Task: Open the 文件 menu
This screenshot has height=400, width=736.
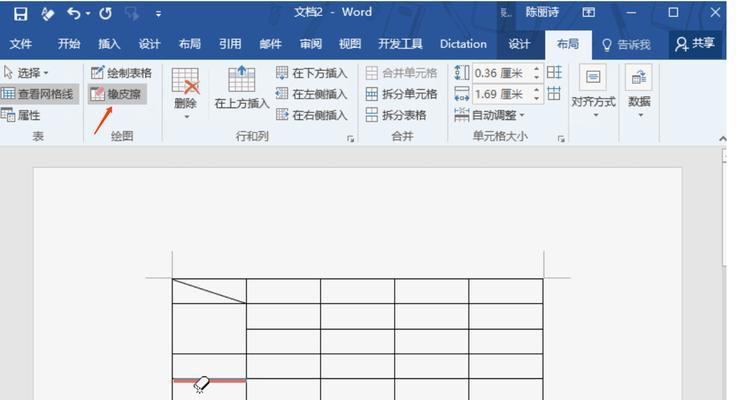Action: pyautogui.click(x=21, y=44)
